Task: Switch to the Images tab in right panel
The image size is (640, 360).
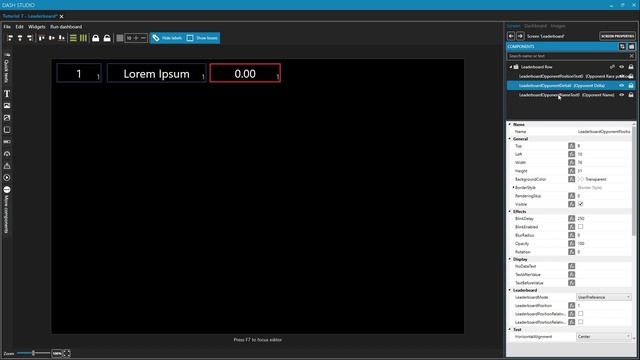Action: tap(558, 26)
